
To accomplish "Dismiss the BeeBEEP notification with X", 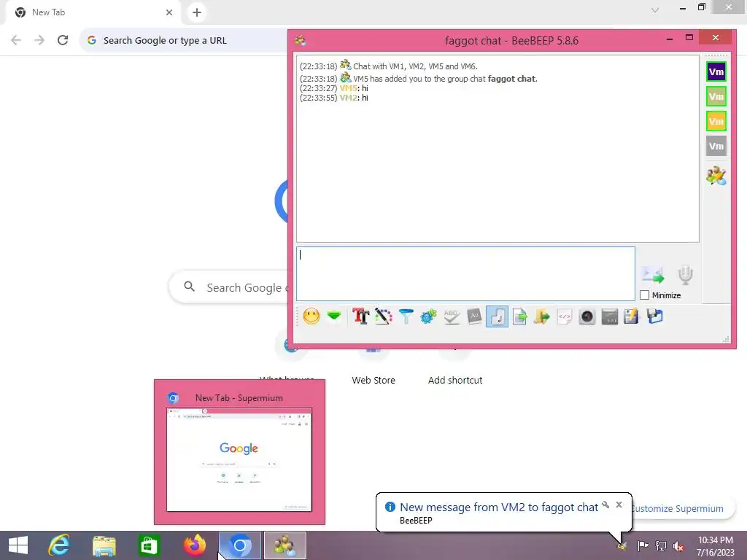I will pos(619,505).
